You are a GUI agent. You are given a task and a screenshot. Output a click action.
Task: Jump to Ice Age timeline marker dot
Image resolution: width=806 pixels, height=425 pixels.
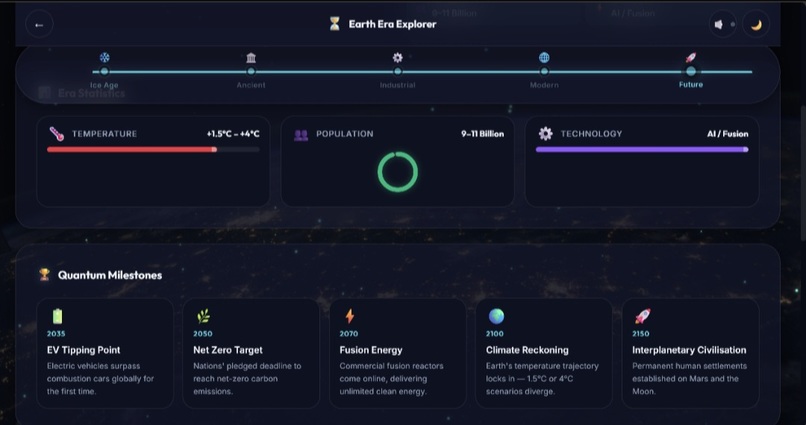(104, 71)
